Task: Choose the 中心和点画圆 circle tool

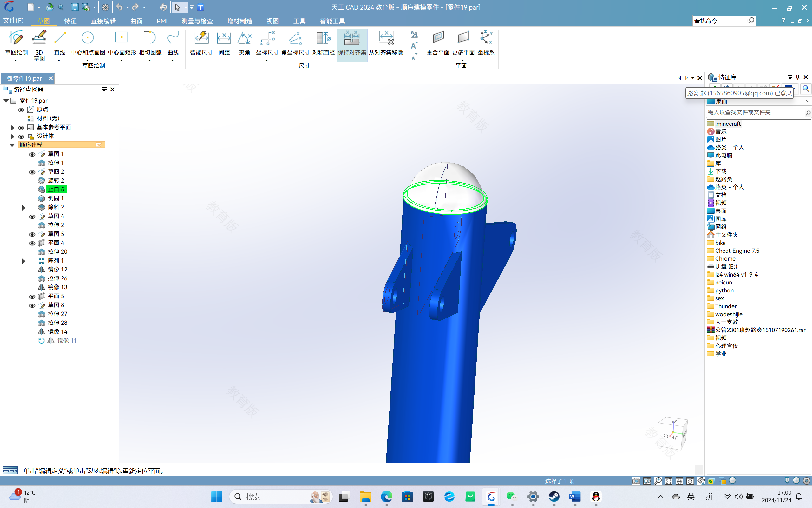Action: tap(88, 43)
